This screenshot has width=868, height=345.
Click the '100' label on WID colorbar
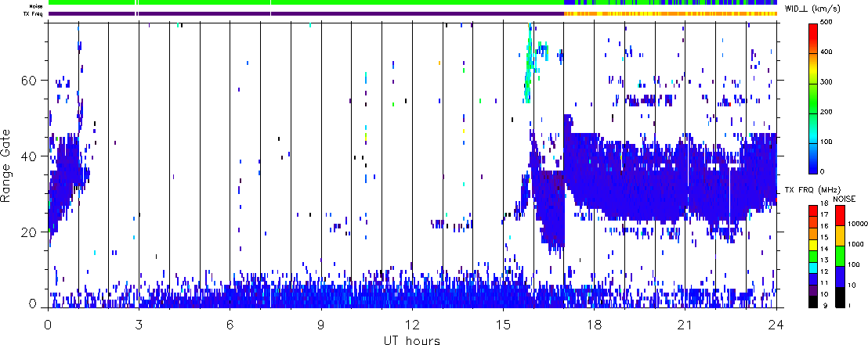coord(825,142)
